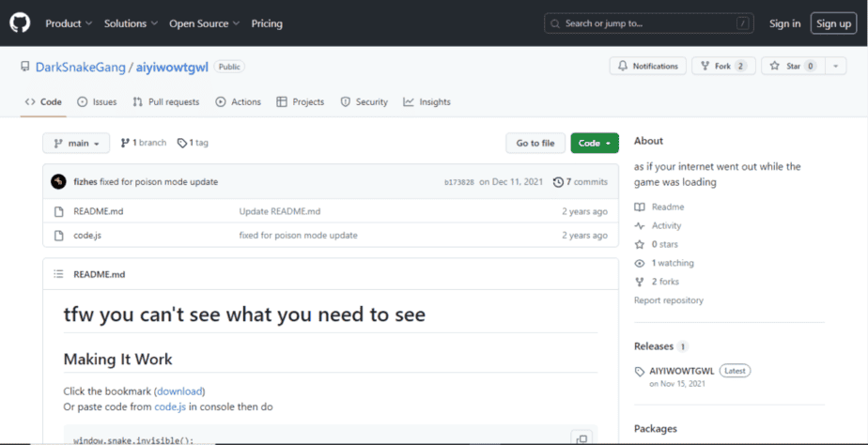
Task: Open the 2 forks link
Action: (x=657, y=282)
